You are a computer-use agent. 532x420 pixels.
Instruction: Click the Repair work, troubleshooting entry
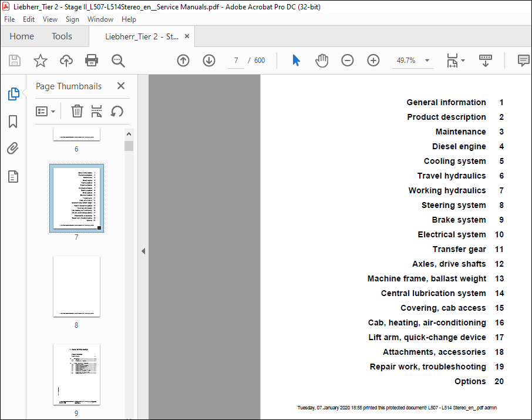428,367
